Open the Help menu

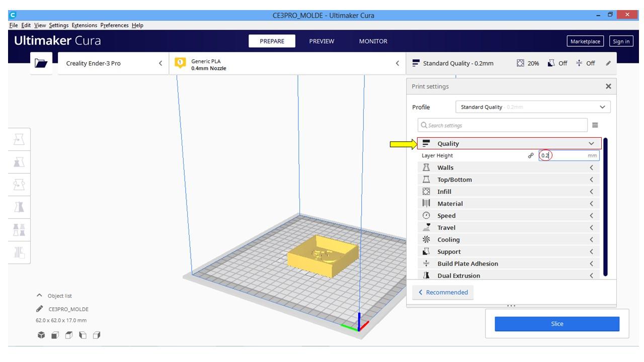(x=137, y=25)
